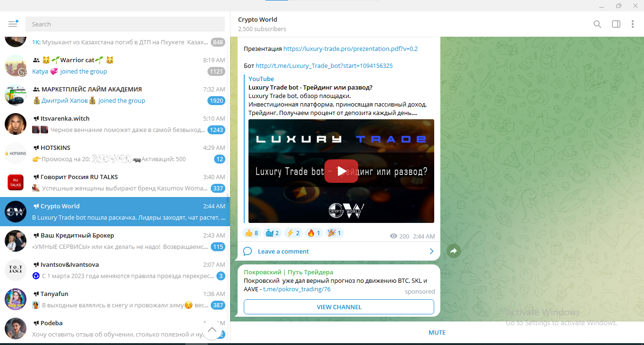
Task: Click Ваш Кредитный Брокер avatar
Action: click(16, 241)
